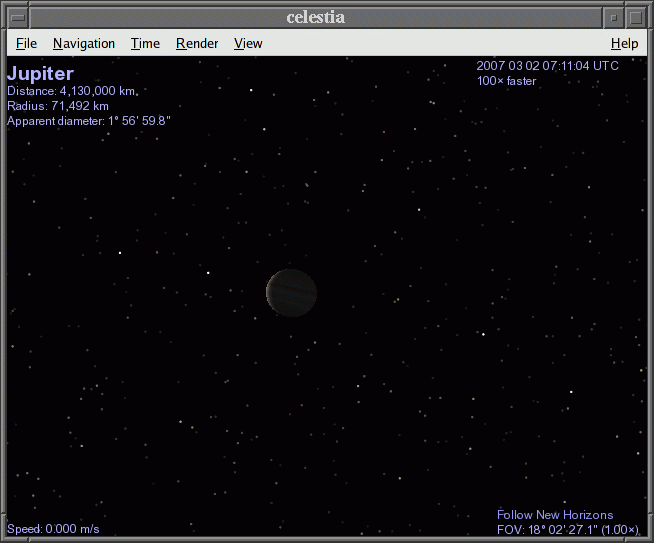Open the Navigation menu

pyautogui.click(x=84, y=43)
